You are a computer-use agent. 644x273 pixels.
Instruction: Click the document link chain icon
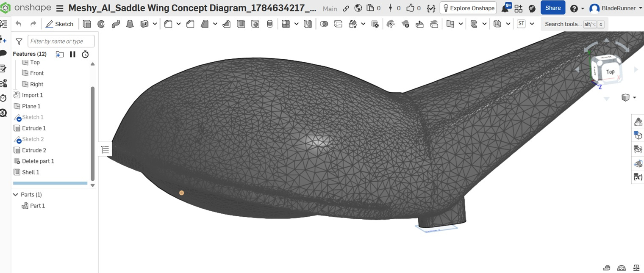point(346,8)
